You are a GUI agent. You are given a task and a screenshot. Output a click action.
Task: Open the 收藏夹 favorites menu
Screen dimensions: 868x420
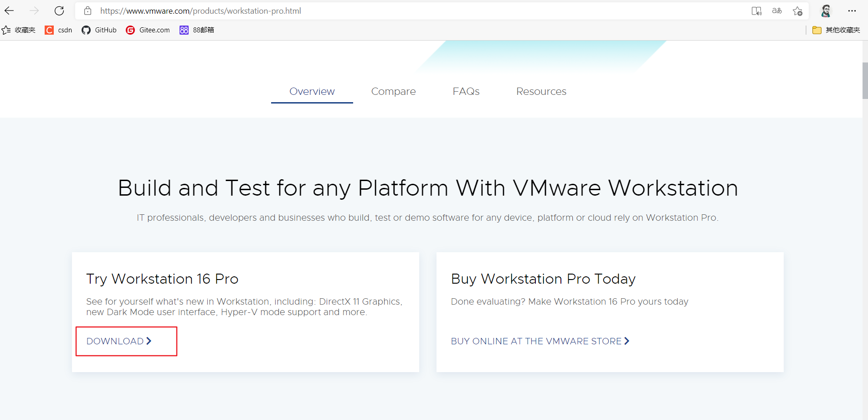pyautogui.click(x=18, y=30)
